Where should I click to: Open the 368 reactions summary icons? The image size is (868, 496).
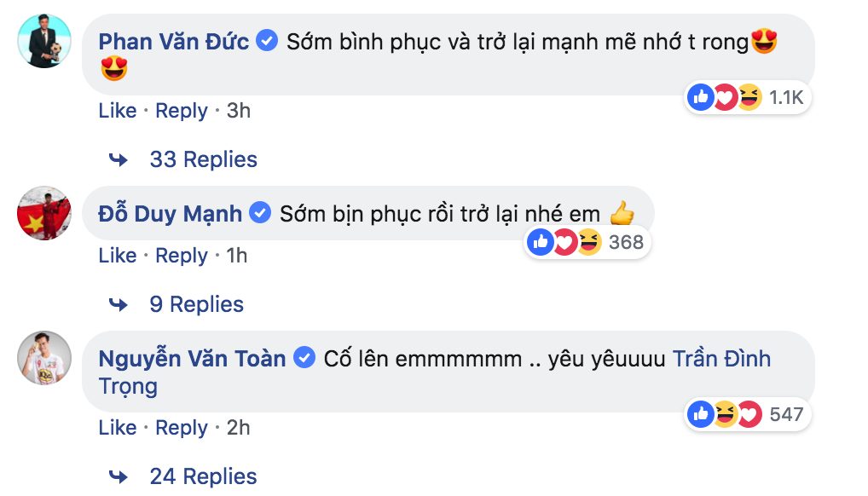(564, 243)
